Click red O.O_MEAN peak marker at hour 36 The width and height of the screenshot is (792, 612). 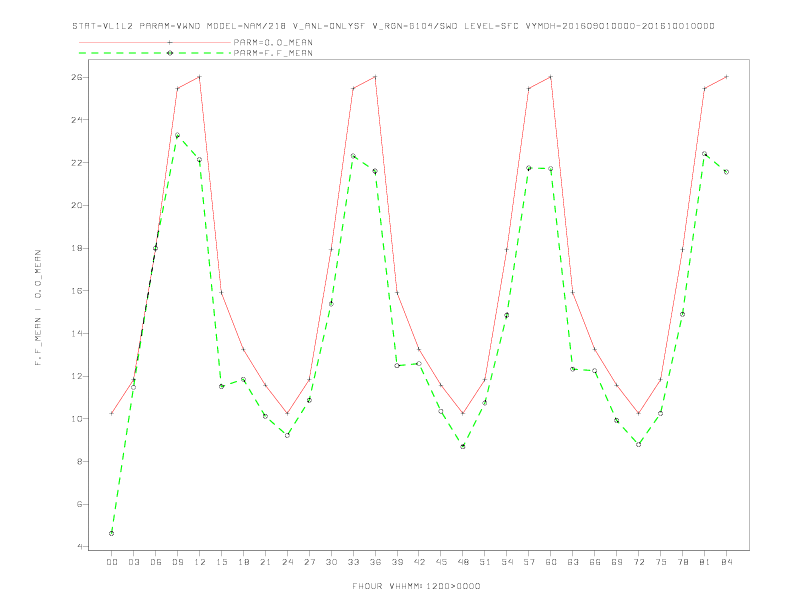(375, 77)
